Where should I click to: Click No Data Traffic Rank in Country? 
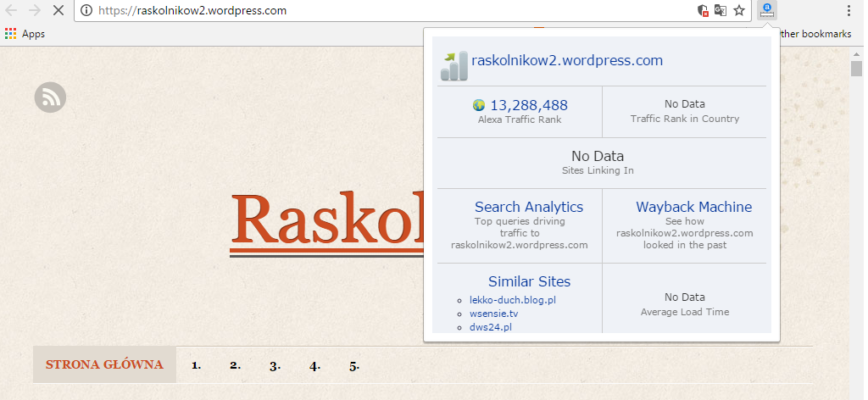click(685, 111)
